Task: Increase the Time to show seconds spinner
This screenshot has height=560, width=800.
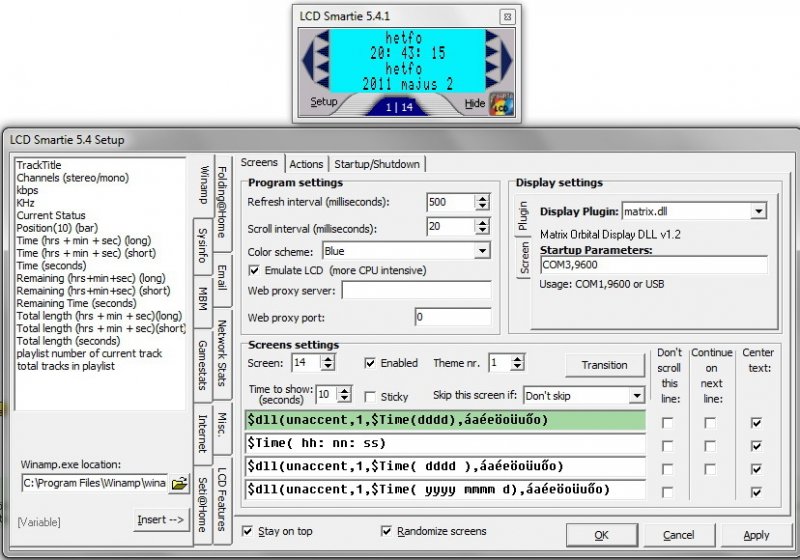Action: [x=345, y=390]
